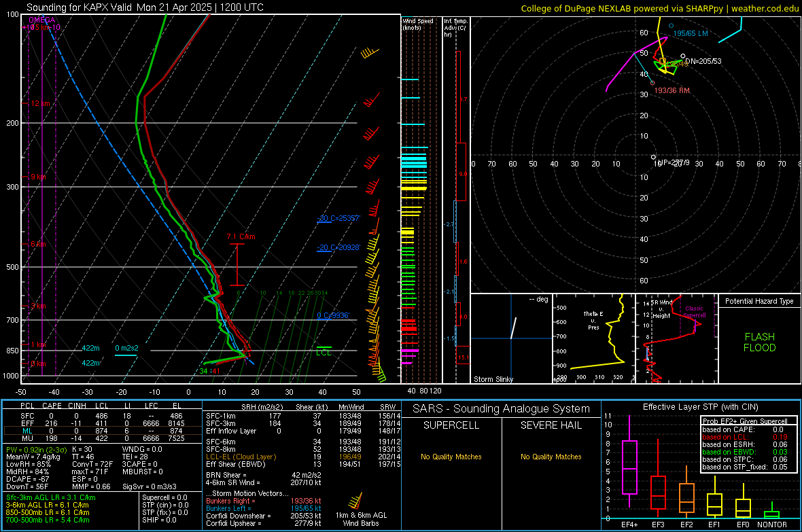Click the red '7.1 C/km' lapse rate label
This screenshot has width=802, height=532.
click(x=241, y=237)
